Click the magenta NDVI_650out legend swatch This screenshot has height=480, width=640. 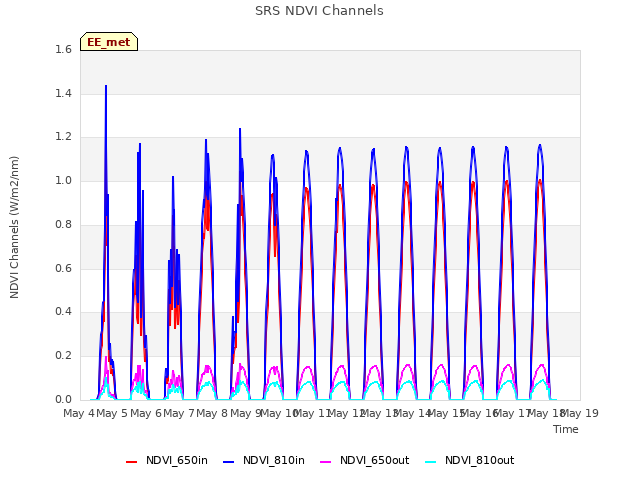click(325, 462)
